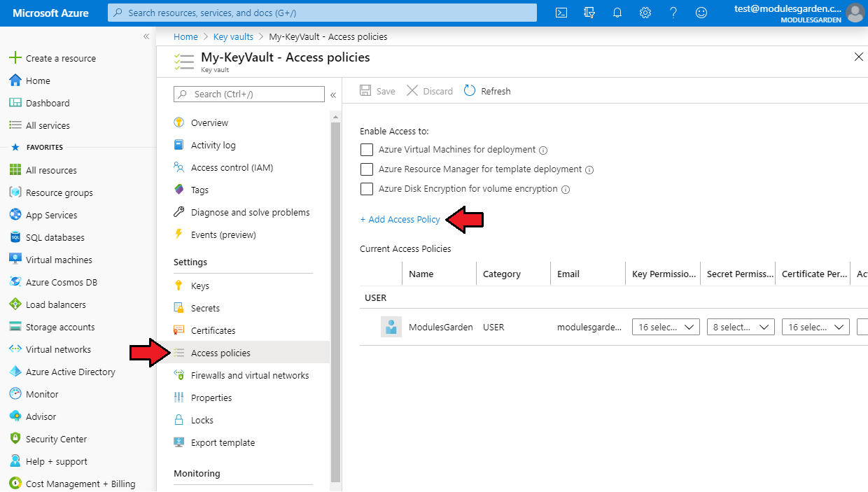Send feedback via smiley icon
This screenshot has height=492, width=868.
click(701, 13)
